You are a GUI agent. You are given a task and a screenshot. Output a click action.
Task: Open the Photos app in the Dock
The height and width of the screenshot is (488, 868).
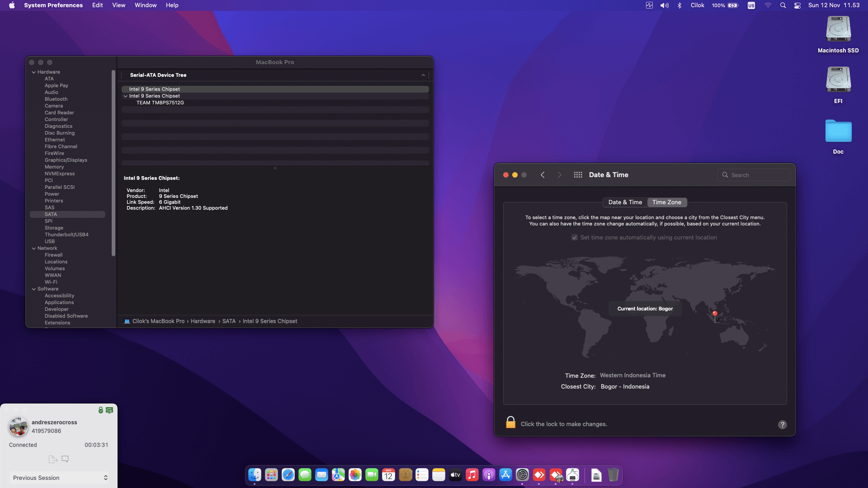point(355,475)
